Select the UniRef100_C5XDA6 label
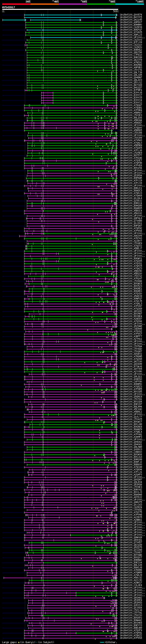Image resolution: width=146 pixels, height=644 pixels. pyautogui.click(x=131, y=281)
